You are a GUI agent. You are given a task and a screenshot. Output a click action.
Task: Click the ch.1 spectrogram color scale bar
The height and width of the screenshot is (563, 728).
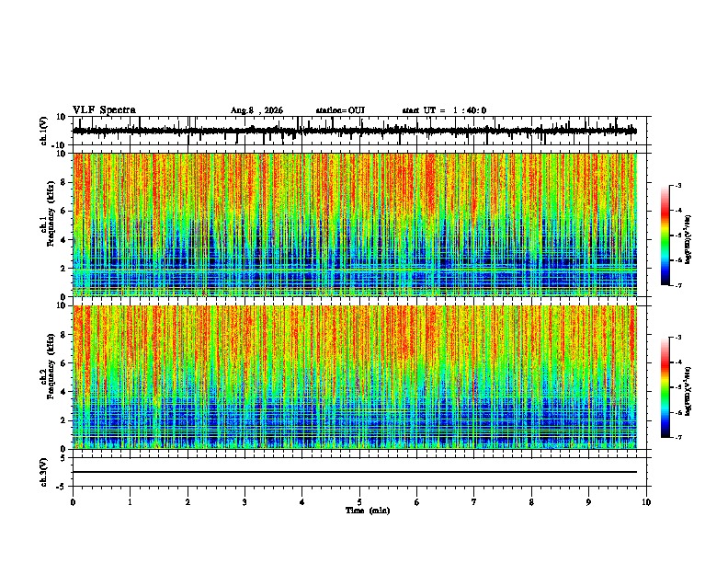[x=665, y=236]
